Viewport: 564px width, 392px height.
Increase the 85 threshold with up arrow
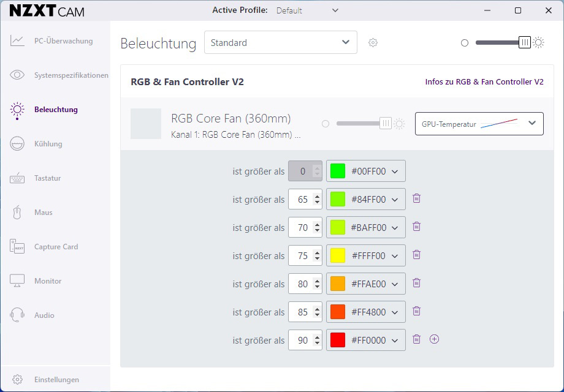pyautogui.click(x=317, y=309)
